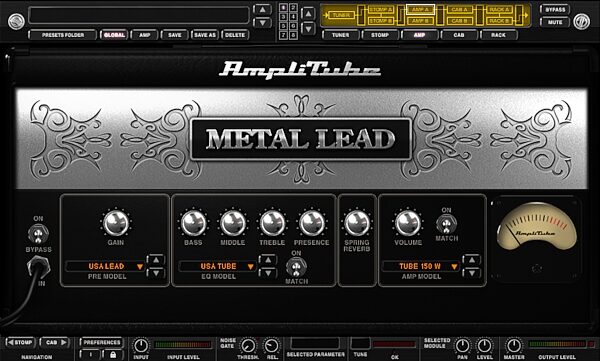Step EQ Model down with arrow
The width and height of the screenshot is (600, 361).
pyautogui.click(x=268, y=273)
